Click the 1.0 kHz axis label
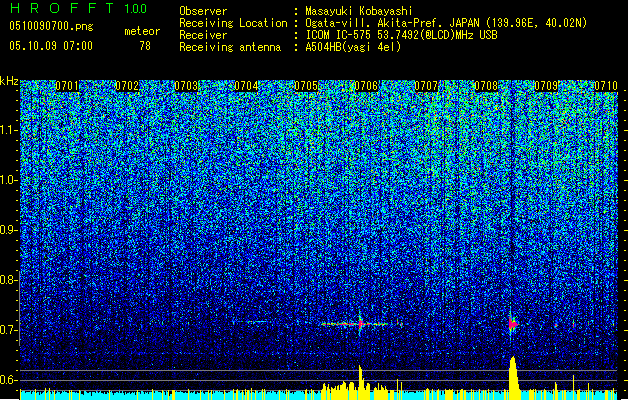The image size is (629, 400). pyautogui.click(x=9, y=180)
